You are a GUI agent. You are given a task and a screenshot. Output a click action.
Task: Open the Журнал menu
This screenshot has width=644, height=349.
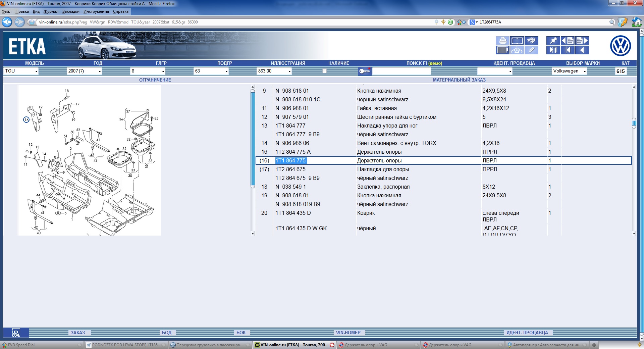tap(51, 11)
